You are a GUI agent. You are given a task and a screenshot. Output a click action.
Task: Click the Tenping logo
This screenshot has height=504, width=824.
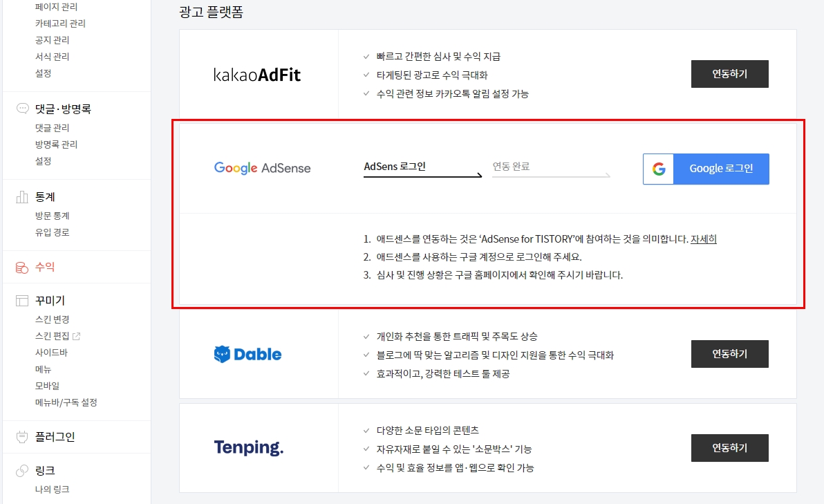[x=249, y=447]
